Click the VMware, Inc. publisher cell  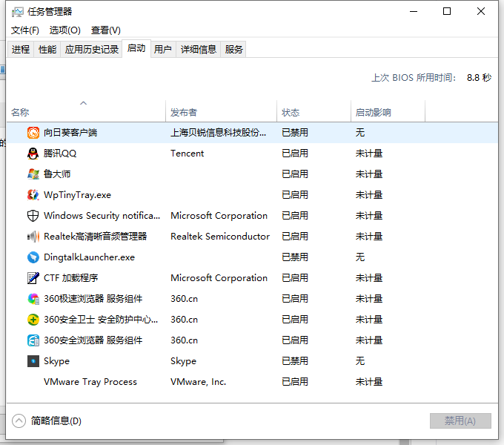pos(199,382)
